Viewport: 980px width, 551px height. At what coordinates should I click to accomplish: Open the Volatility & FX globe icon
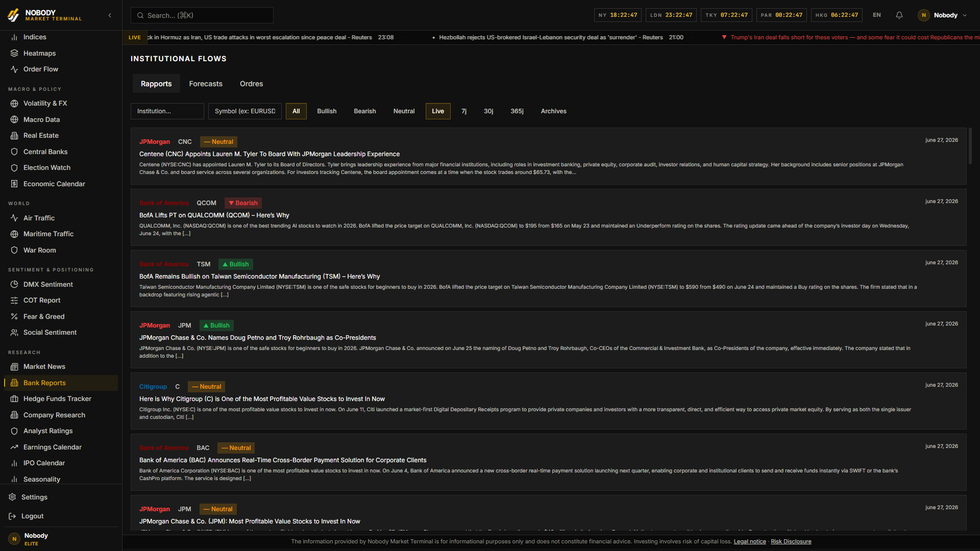(14, 104)
